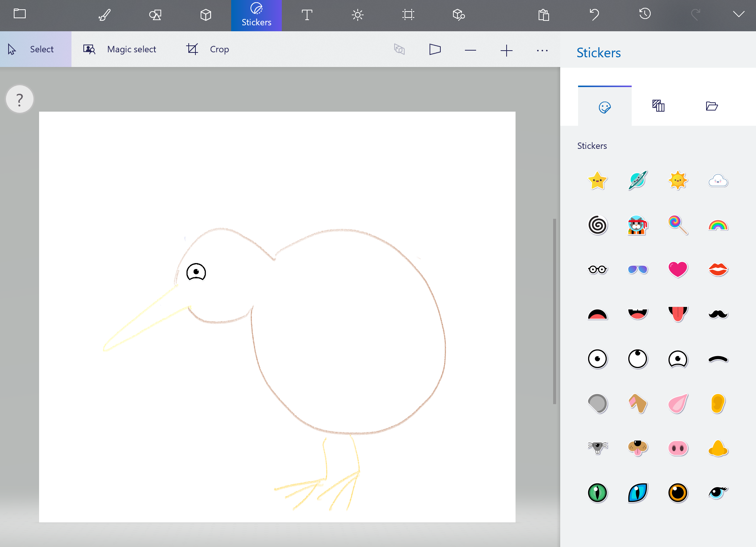Click the zoom in plus button

click(x=506, y=50)
